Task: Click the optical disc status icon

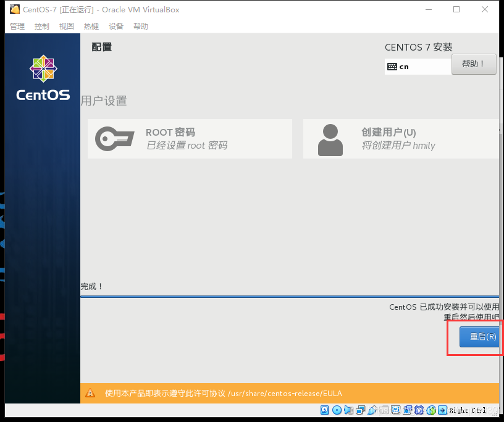Action: [x=337, y=410]
